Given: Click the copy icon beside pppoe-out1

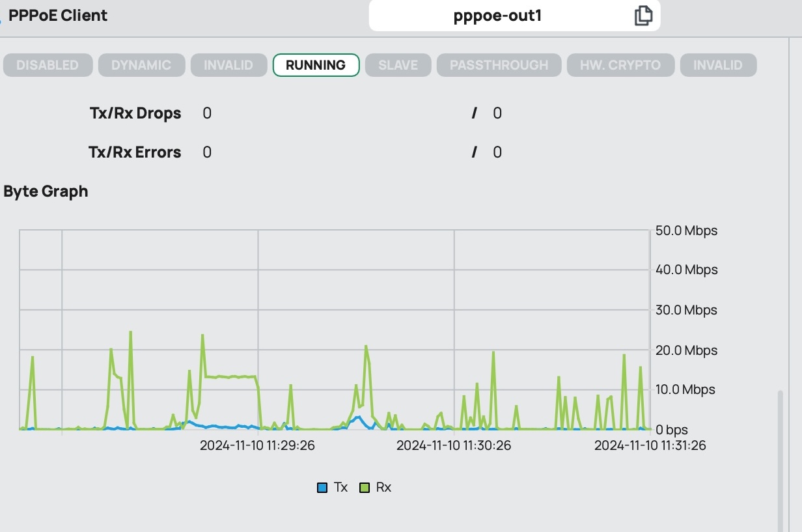Looking at the screenshot, I should (643, 16).
